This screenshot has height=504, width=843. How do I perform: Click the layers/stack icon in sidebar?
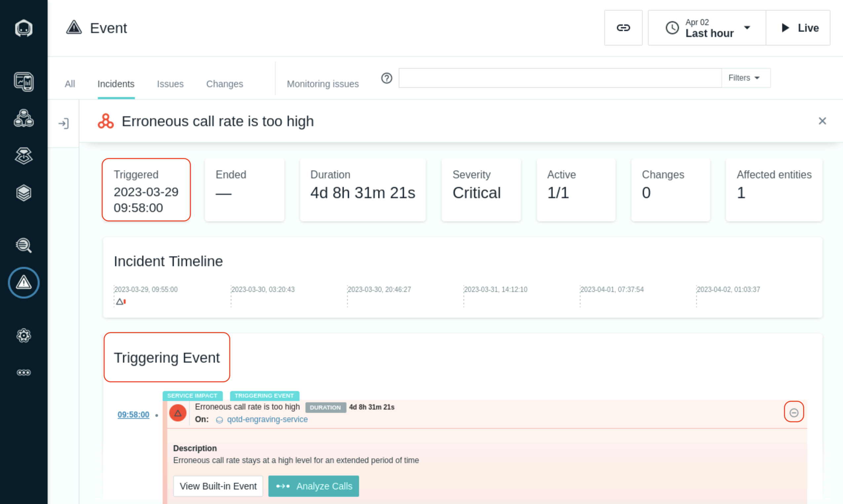[24, 192]
